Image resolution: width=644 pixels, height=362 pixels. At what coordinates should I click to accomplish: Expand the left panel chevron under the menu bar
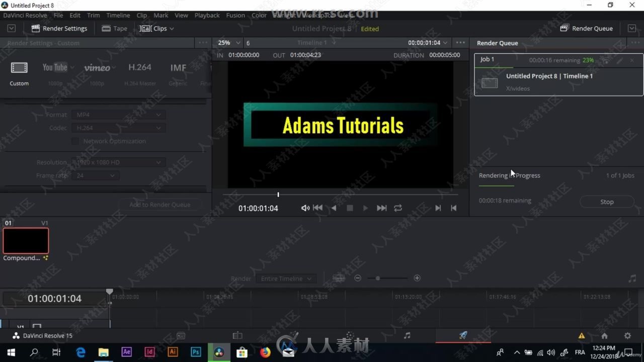pos(11,29)
